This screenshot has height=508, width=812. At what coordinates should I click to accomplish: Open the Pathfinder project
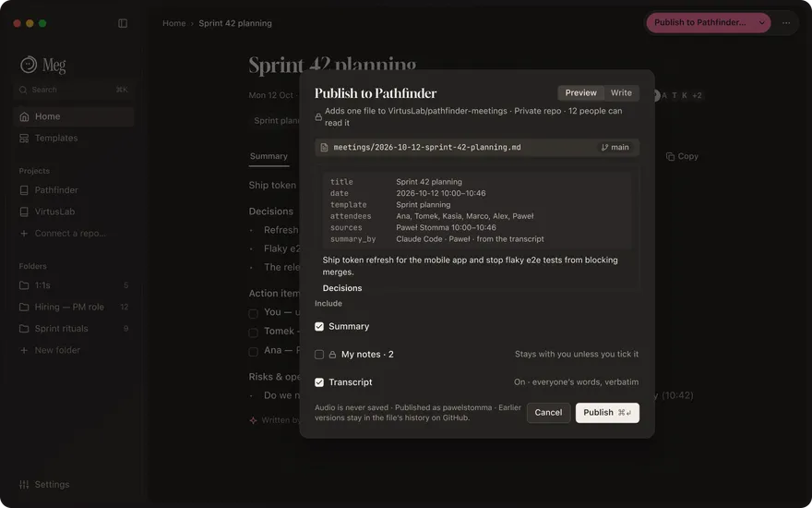click(74, 190)
